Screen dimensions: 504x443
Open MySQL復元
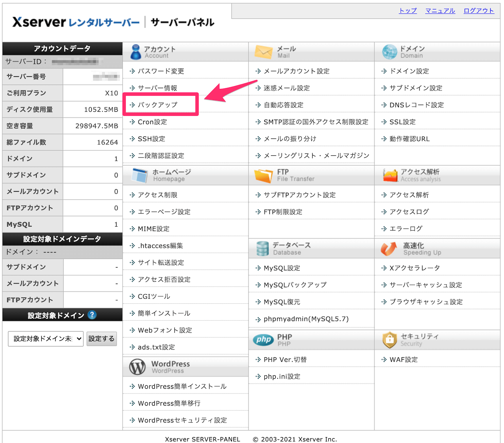[282, 302]
